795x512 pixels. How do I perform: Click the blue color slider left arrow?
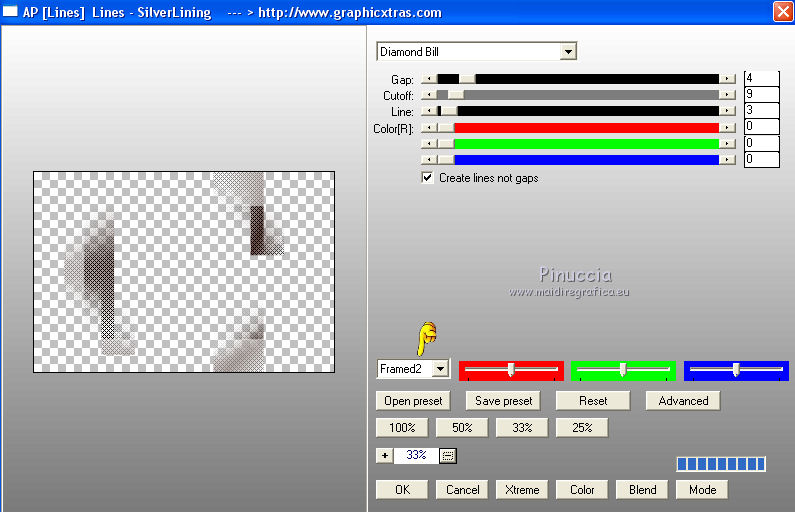click(x=429, y=160)
